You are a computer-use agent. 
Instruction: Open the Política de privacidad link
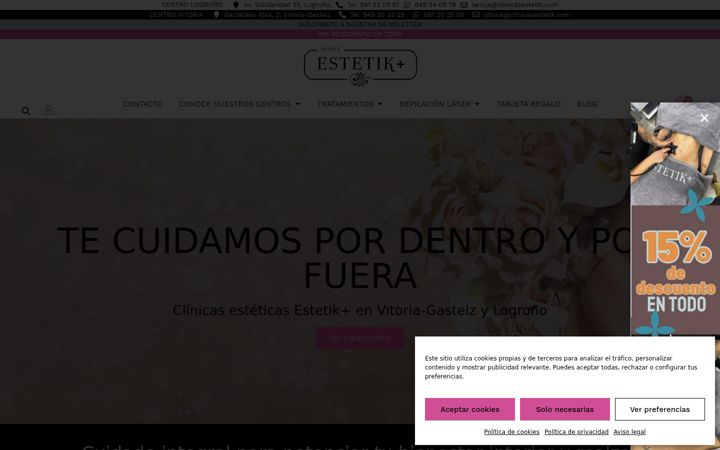[576, 432]
